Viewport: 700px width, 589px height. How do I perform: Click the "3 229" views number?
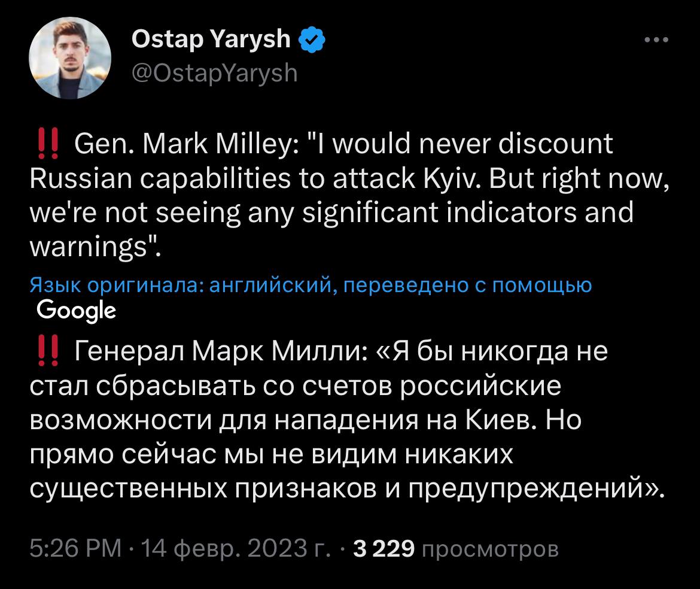tap(384, 549)
